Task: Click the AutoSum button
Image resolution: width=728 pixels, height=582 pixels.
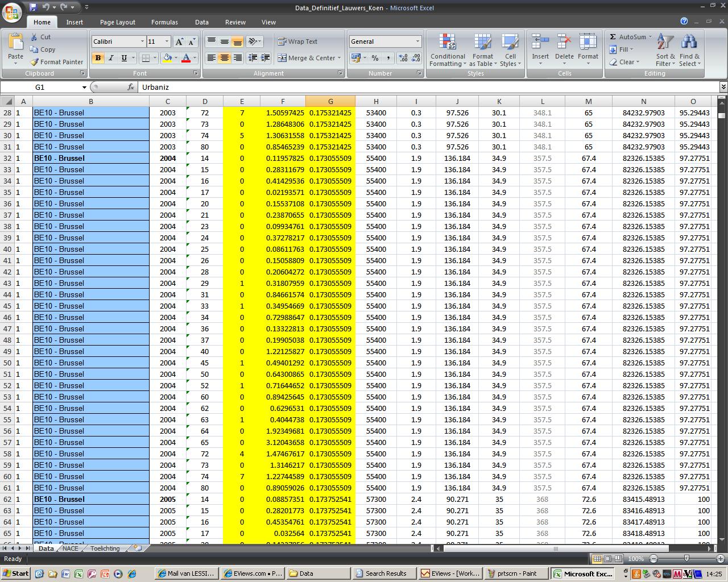Action: pos(628,37)
